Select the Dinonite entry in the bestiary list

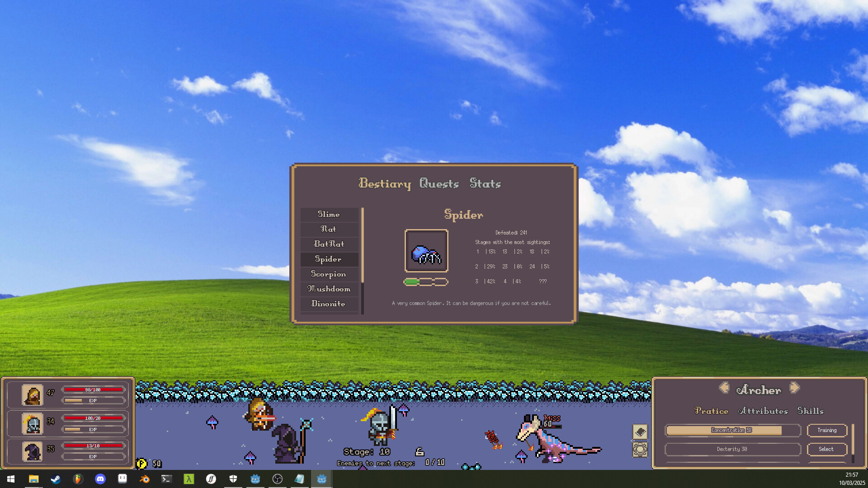point(329,304)
